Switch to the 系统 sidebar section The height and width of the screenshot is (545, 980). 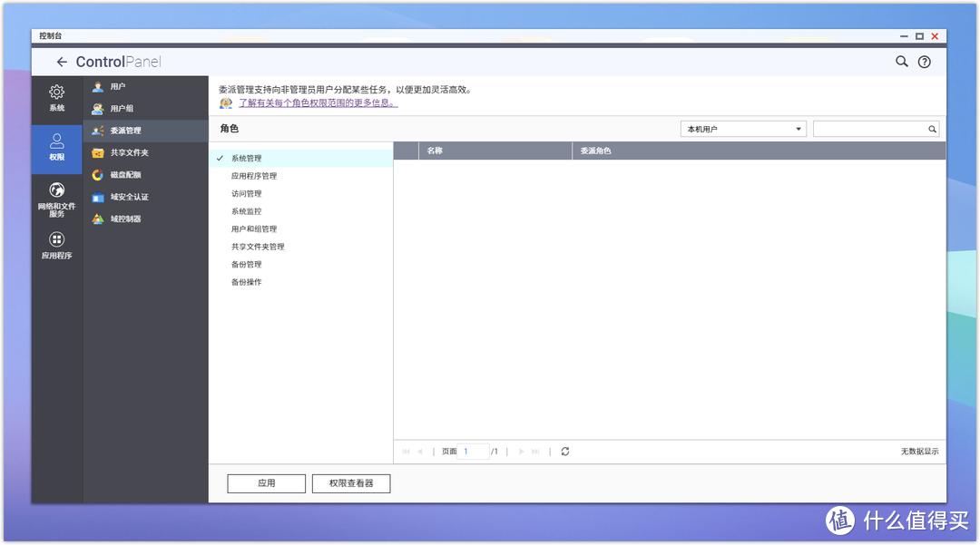click(56, 96)
